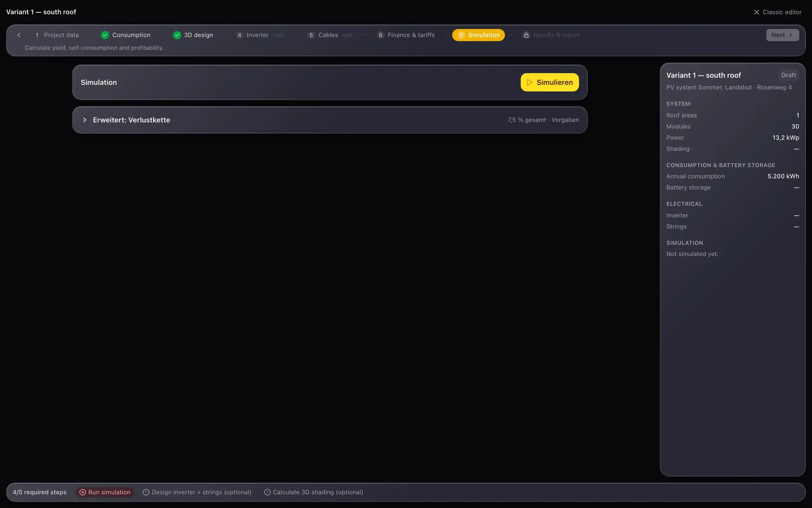
Task: Click the 5.200 kWh annual consumption value
Action: (x=783, y=176)
